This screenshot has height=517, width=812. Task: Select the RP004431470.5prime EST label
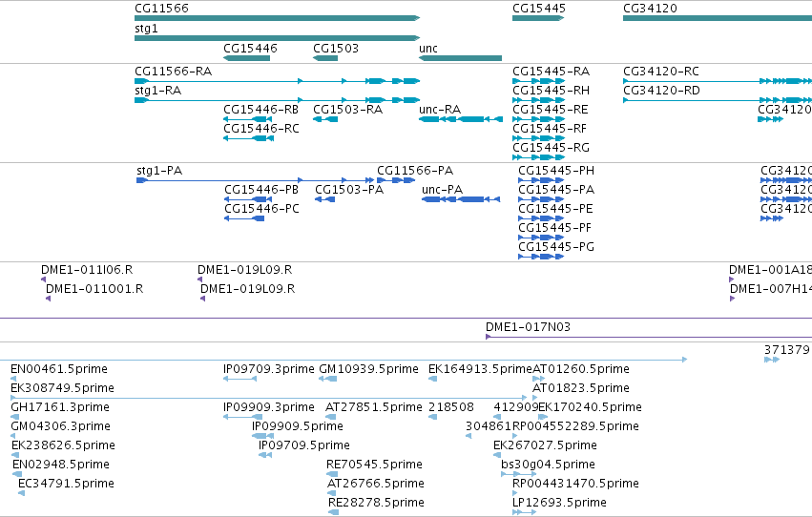click(575, 484)
